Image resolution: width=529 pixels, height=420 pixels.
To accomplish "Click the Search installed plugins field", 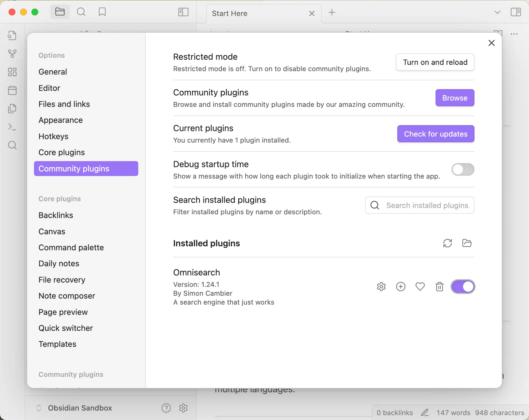I will pos(427,205).
